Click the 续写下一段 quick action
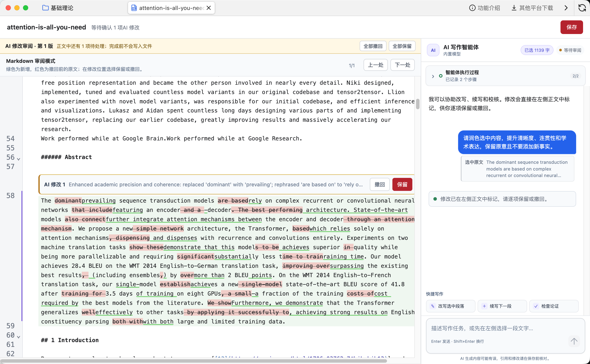Screen dimensions: 590x364 click(502, 306)
